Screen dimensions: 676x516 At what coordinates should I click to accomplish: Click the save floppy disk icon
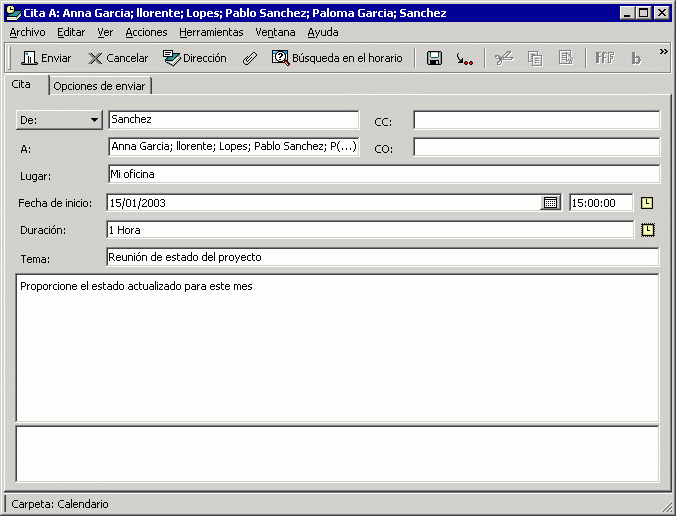pos(434,58)
